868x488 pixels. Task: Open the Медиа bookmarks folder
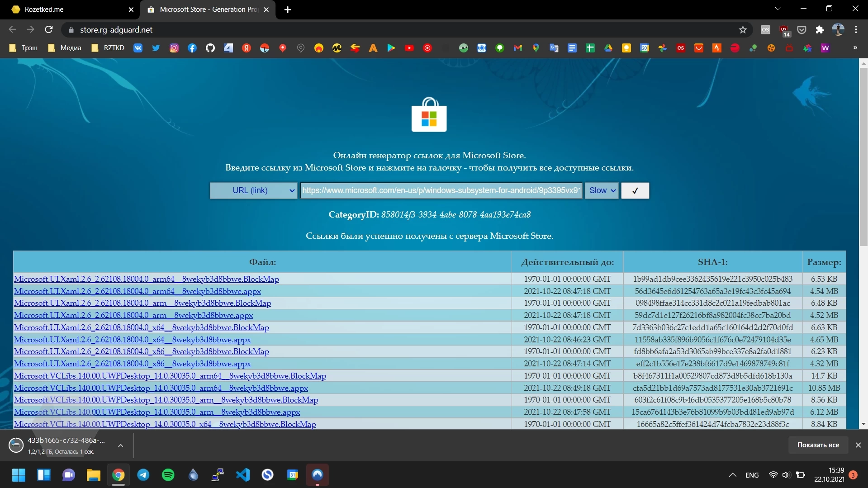65,48
